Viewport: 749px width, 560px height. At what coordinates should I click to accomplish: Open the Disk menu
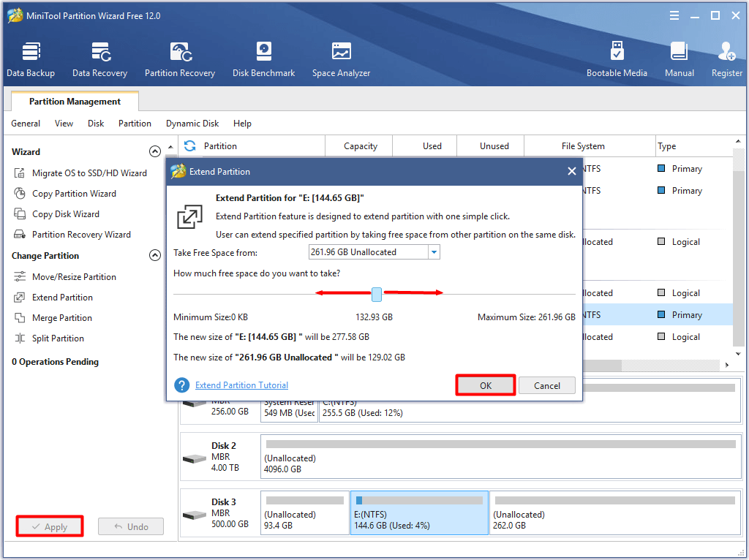(x=96, y=124)
